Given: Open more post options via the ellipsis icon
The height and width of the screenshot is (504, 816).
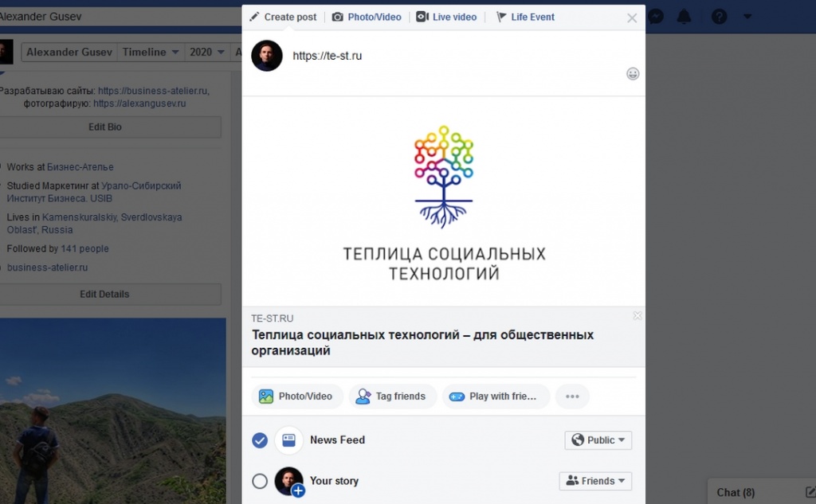Looking at the screenshot, I should tap(572, 396).
